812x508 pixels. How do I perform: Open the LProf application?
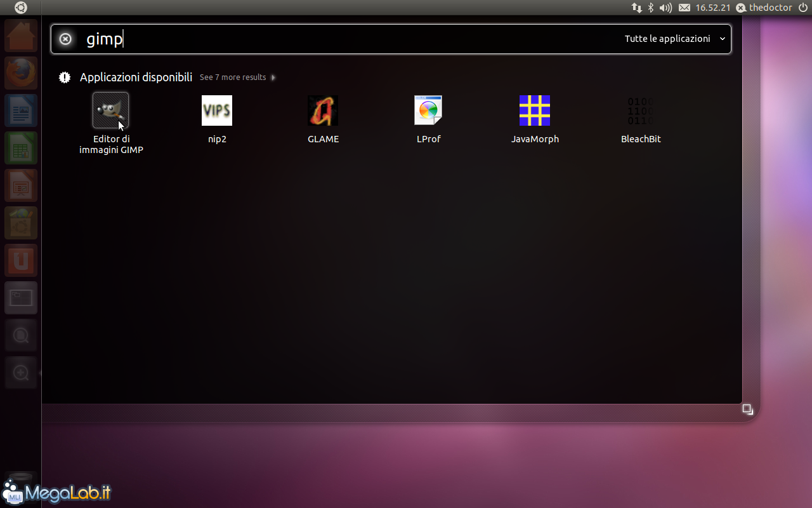point(428,111)
